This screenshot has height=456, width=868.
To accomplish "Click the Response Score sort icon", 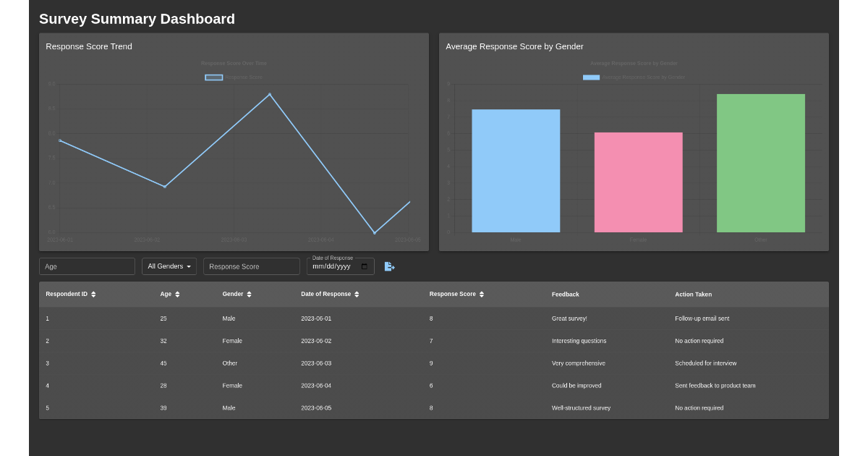I will coord(482,295).
